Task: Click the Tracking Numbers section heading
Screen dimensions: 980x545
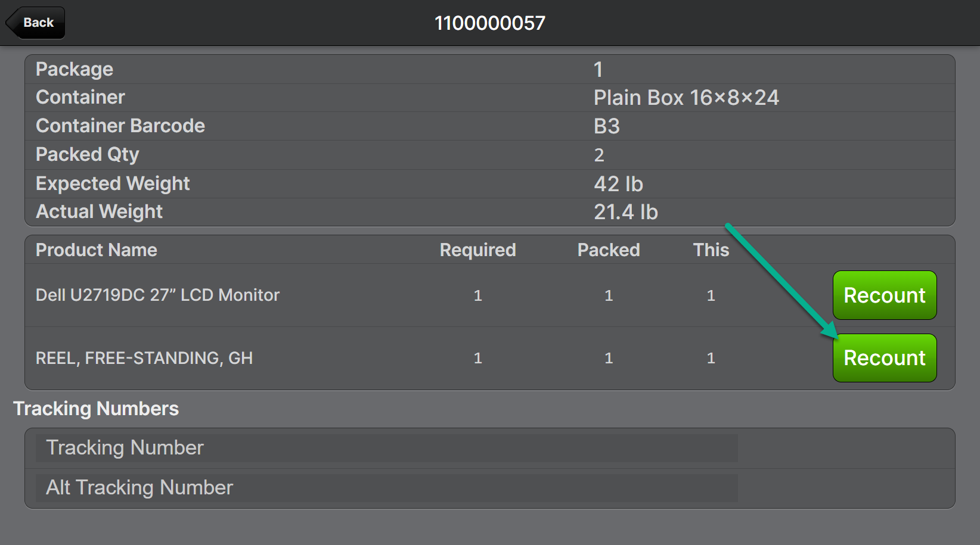Action: (96, 409)
